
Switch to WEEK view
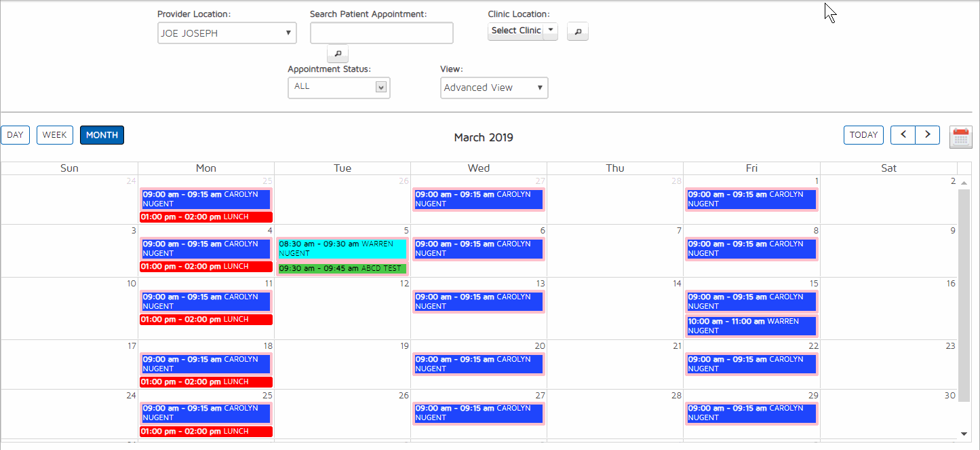pyautogui.click(x=54, y=135)
